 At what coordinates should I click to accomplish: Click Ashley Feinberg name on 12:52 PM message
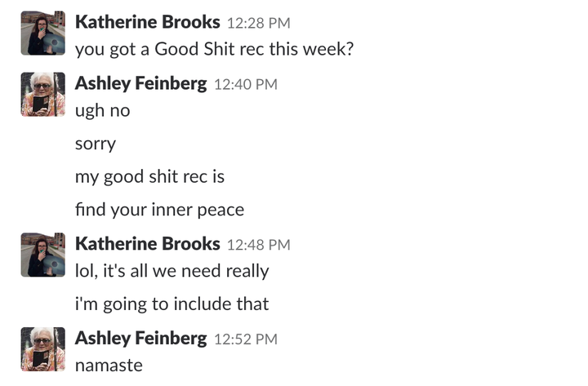[x=140, y=339]
